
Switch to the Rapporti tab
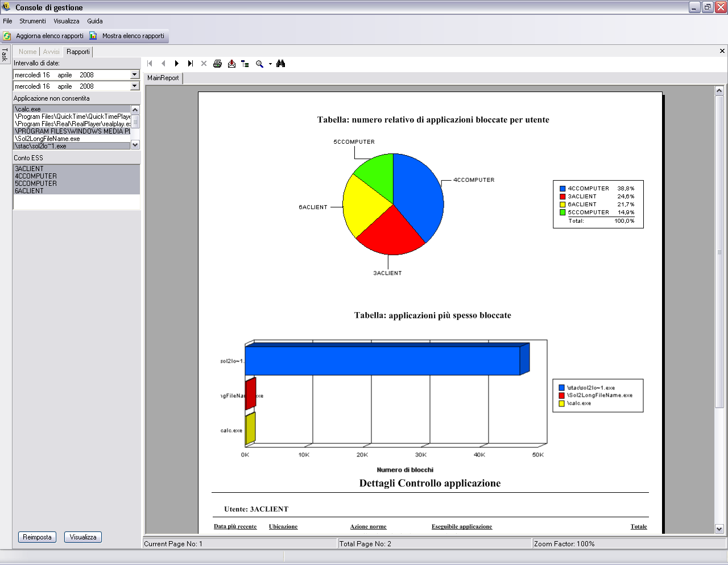[x=78, y=52]
